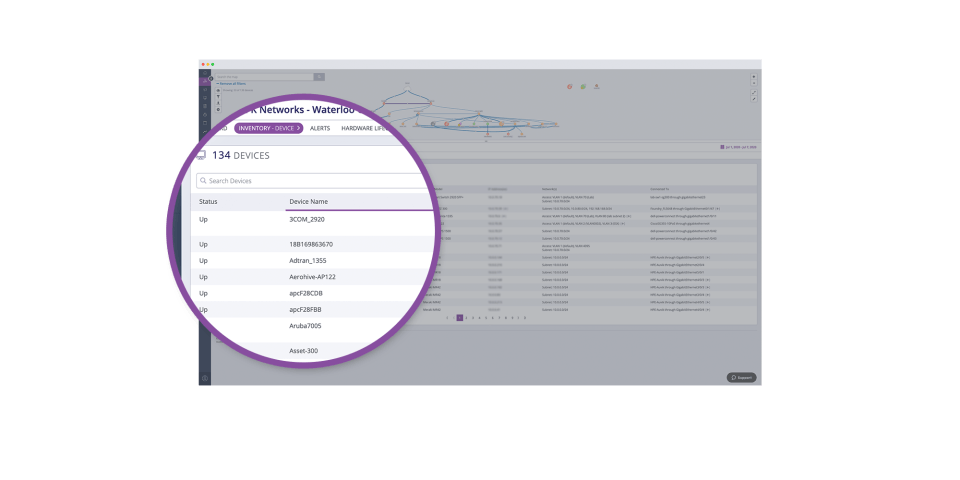The width and height of the screenshot is (960, 480).
Task: Click the 134 Devices count heading
Action: point(241,156)
